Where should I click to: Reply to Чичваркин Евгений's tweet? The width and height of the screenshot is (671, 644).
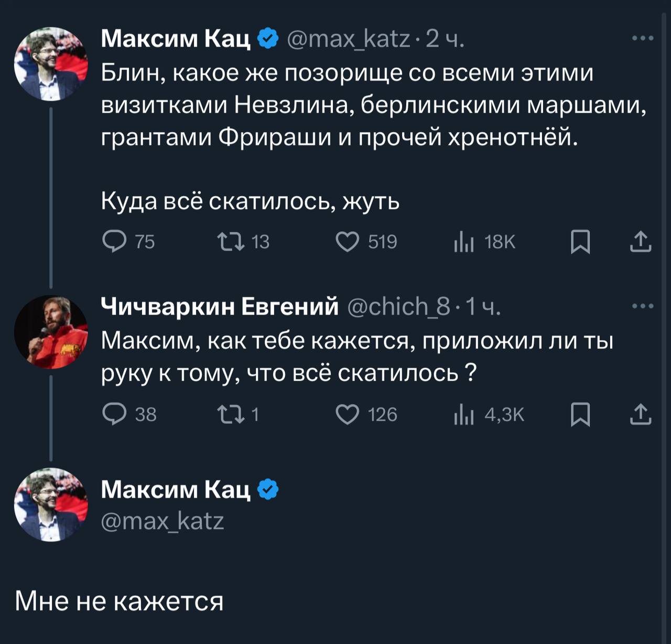point(129,414)
